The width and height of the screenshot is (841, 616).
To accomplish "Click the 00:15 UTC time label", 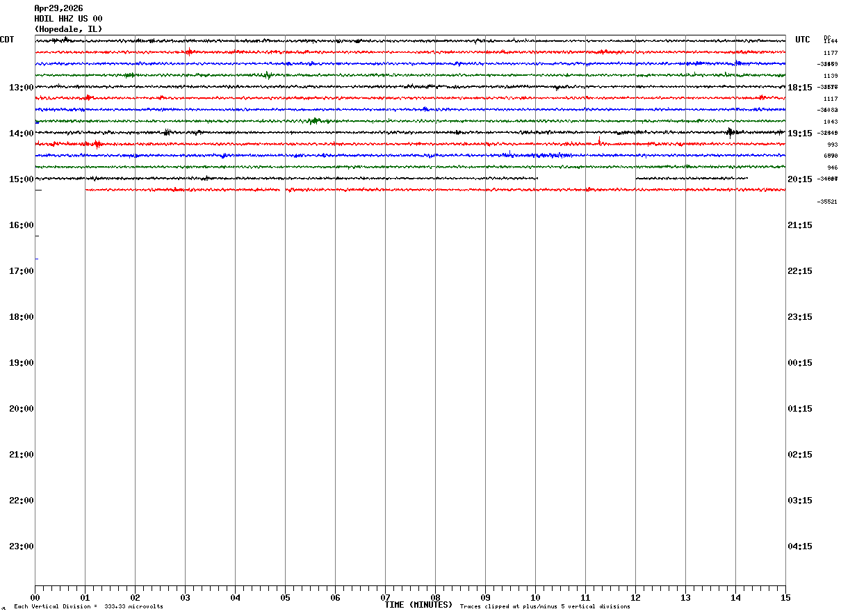I will pyautogui.click(x=800, y=363).
